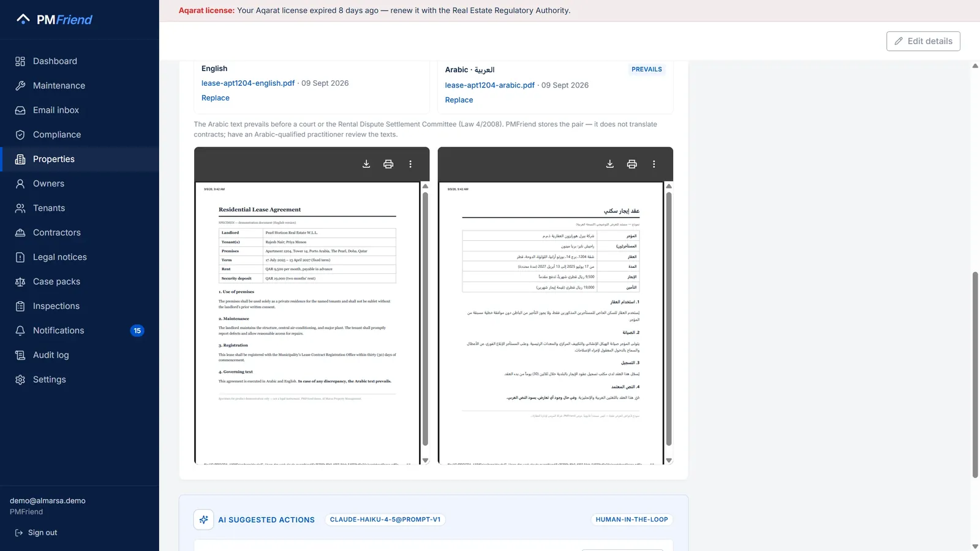
Task: Click the notifications count badge 15
Action: point(137,330)
